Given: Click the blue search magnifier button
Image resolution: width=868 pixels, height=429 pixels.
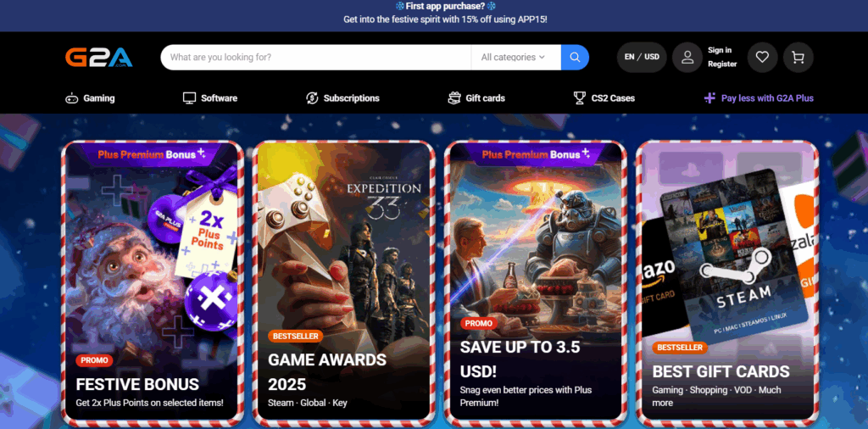Looking at the screenshot, I should [x=576, y=57].
